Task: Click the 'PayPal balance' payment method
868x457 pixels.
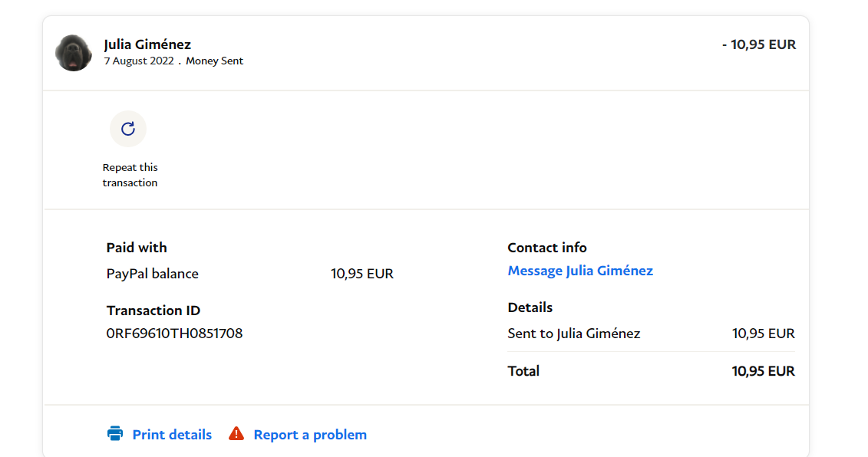Action: [x=152, y=274]
